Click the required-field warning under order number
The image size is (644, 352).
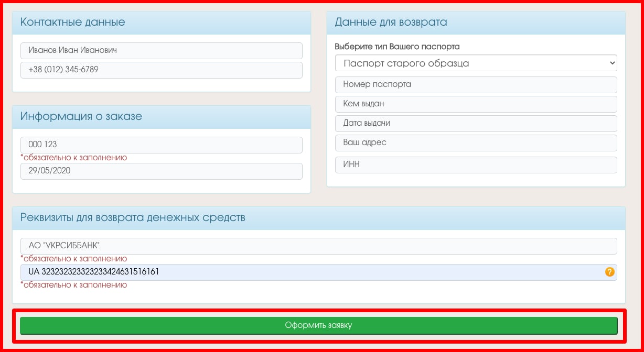coord(74,157)
